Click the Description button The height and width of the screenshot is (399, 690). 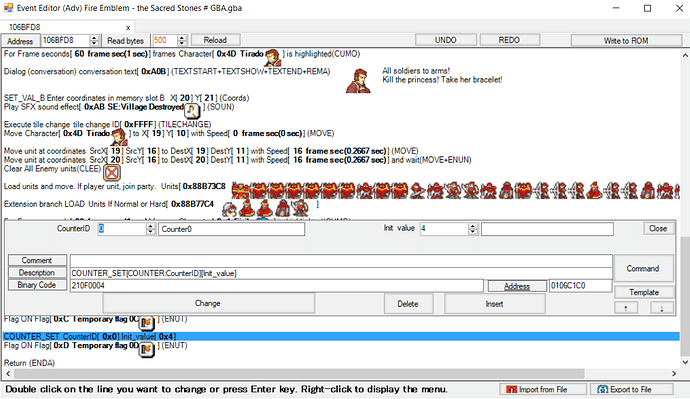click(37, 273)
